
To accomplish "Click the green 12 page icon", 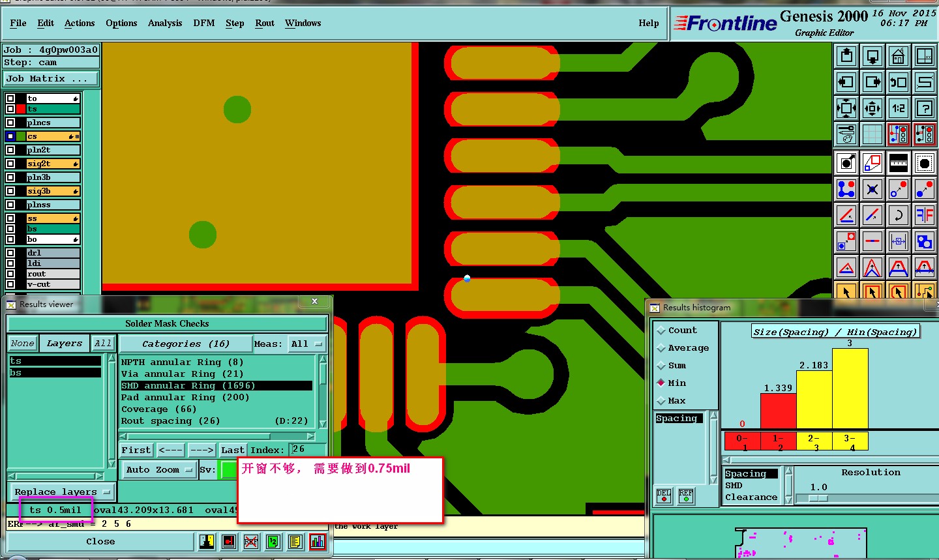I will tap(273, 542).
